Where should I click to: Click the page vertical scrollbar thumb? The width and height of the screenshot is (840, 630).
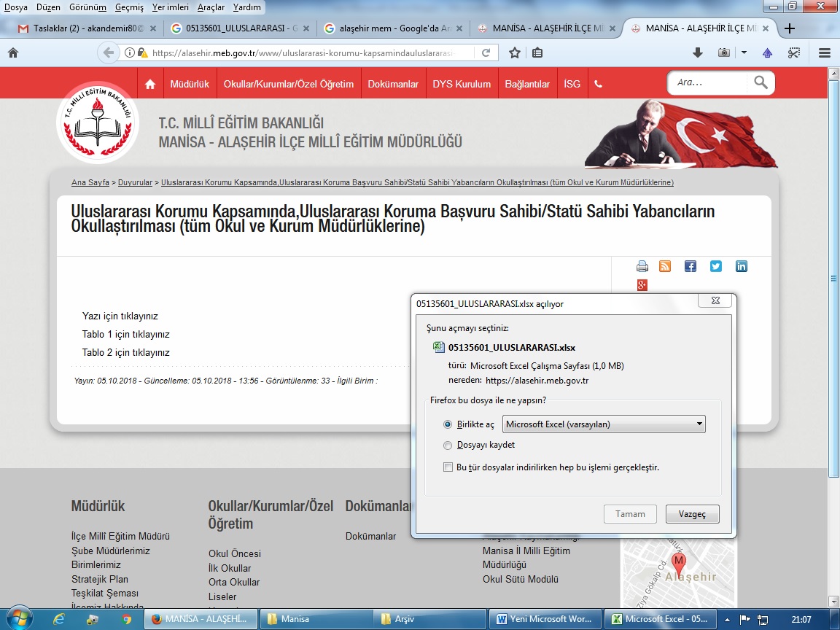pos(833,279)
